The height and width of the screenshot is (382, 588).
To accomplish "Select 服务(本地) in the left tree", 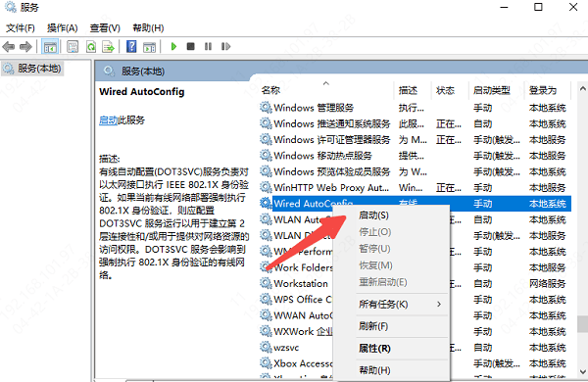I will pos(32,69).
